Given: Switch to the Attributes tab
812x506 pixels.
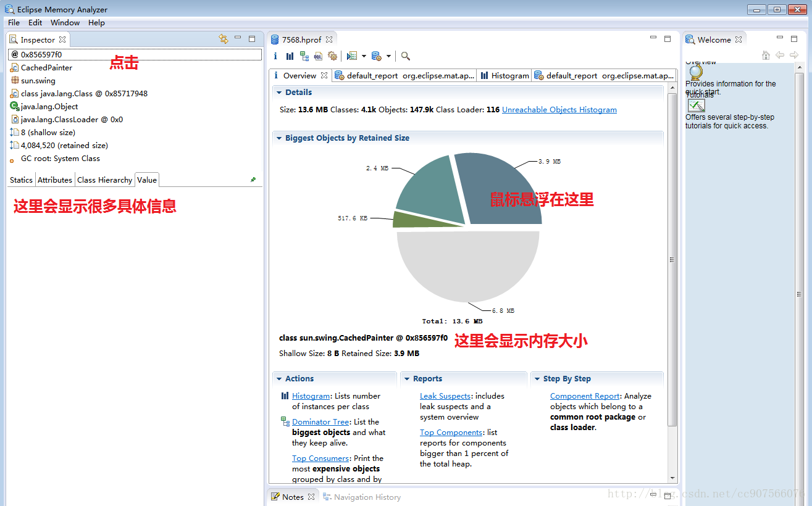Looking at the screenshot, I should point(55,180).
